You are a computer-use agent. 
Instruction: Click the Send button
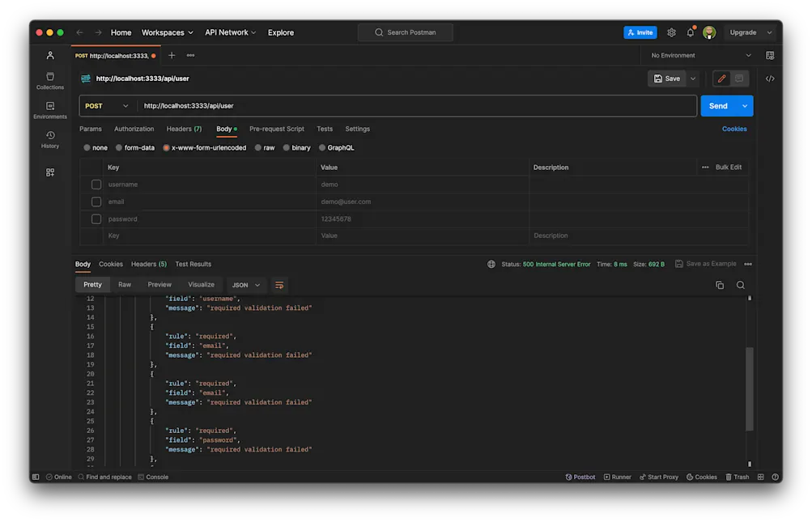click(717, 105)
